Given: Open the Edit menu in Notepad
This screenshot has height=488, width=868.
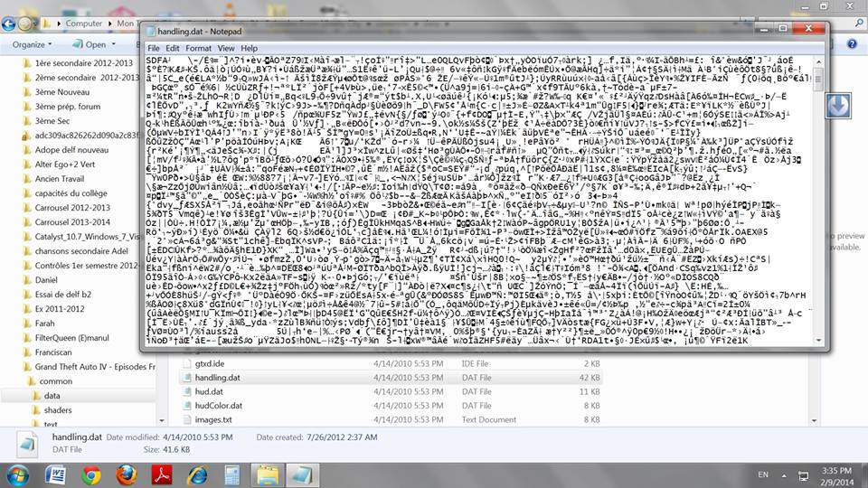Looking at the screenshot, I should coord(172,48).
